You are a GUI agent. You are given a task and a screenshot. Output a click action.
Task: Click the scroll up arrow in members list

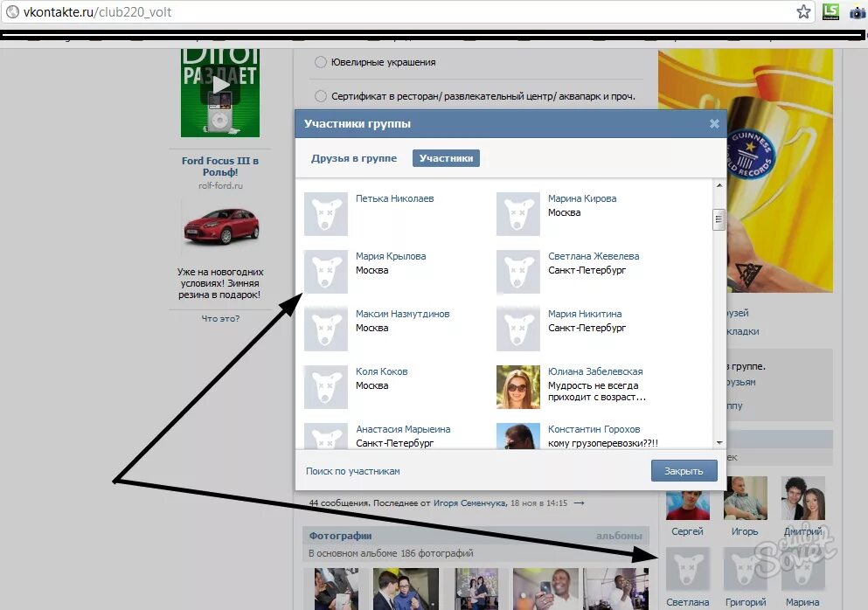[719, 185]
